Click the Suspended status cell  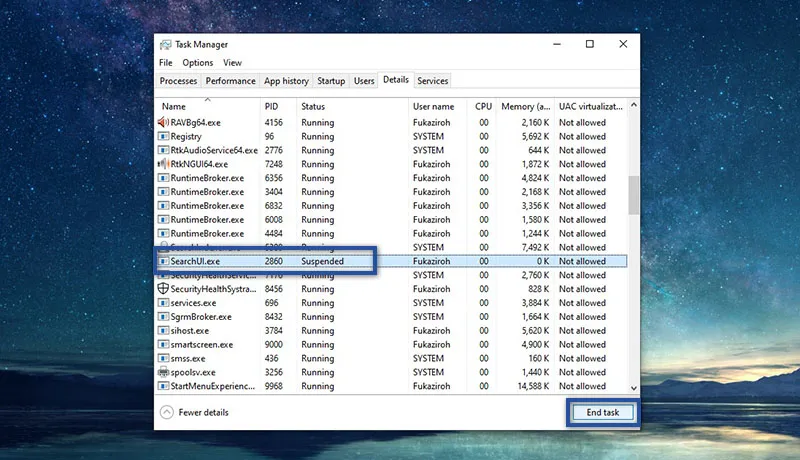[322, 261]
